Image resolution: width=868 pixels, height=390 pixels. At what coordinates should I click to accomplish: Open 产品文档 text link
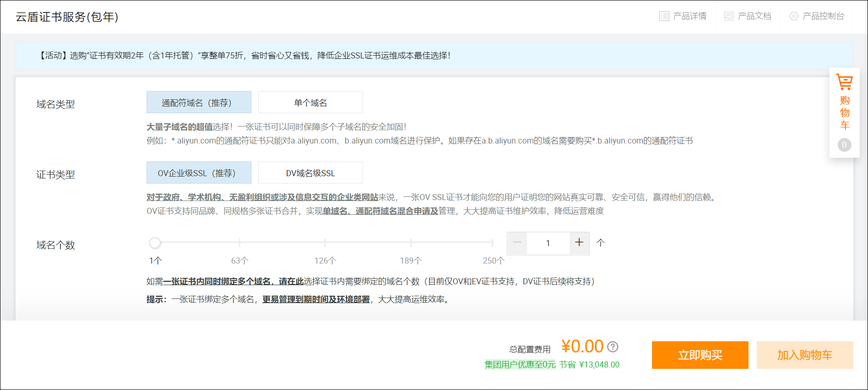click(x=755, y=16)
